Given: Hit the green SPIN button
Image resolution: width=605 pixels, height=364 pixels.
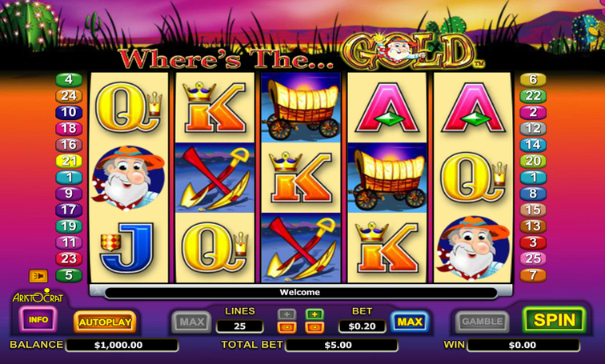Looking at the screenshot, I should pyautogui.click(x=554, y=320).
